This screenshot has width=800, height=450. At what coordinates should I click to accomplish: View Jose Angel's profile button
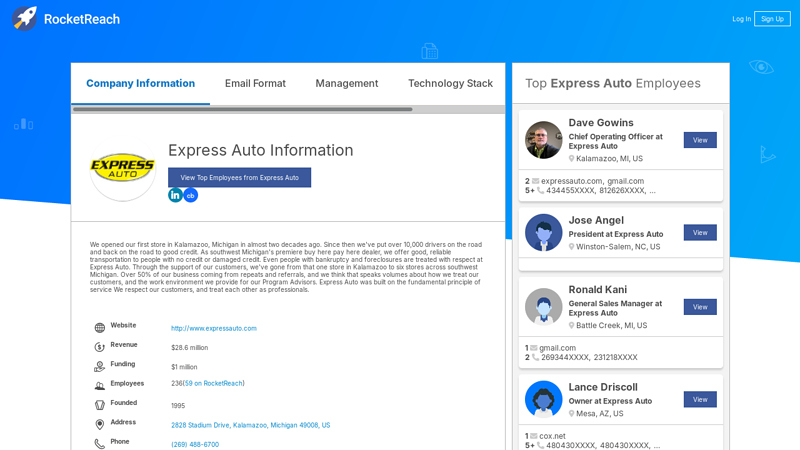(700, 233)
